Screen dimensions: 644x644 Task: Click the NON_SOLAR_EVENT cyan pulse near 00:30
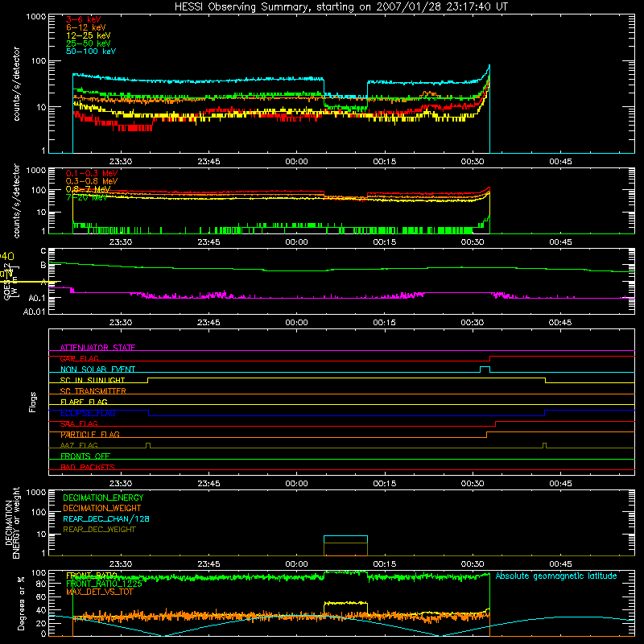coord(485,369)
